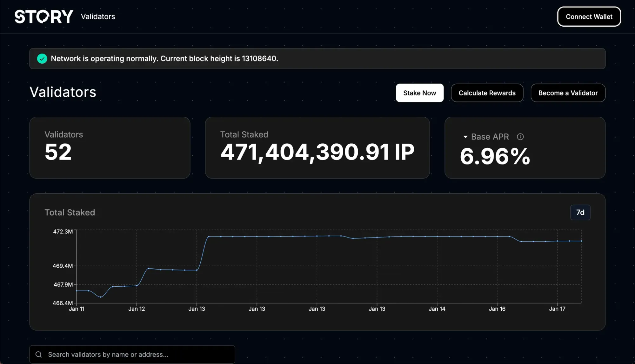Click the lowest dip point on chart
Image resolution: width=635 pixels, height=364 pixels.
pyautogui.click(x=101, y=297)
